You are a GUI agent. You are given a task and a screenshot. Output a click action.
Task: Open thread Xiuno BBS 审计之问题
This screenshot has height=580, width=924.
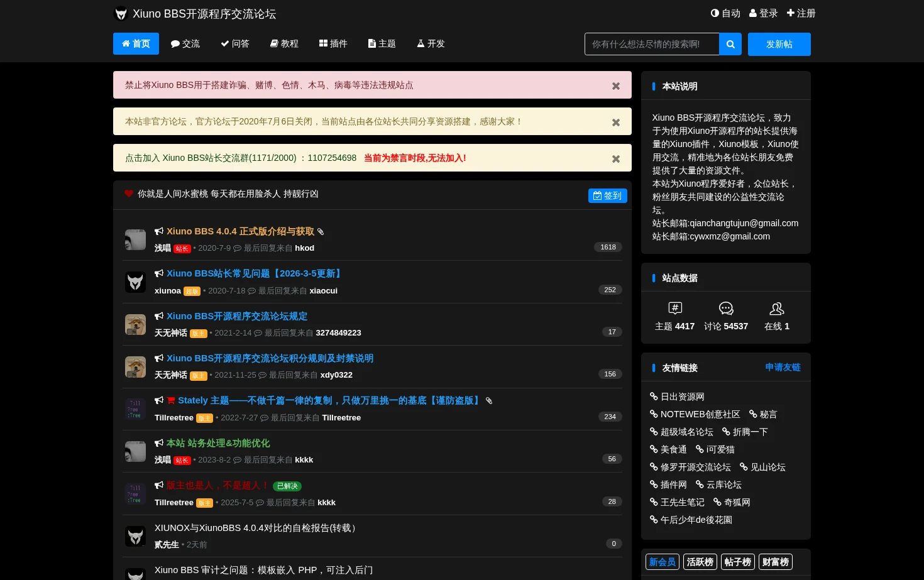(x=263, y=570)
